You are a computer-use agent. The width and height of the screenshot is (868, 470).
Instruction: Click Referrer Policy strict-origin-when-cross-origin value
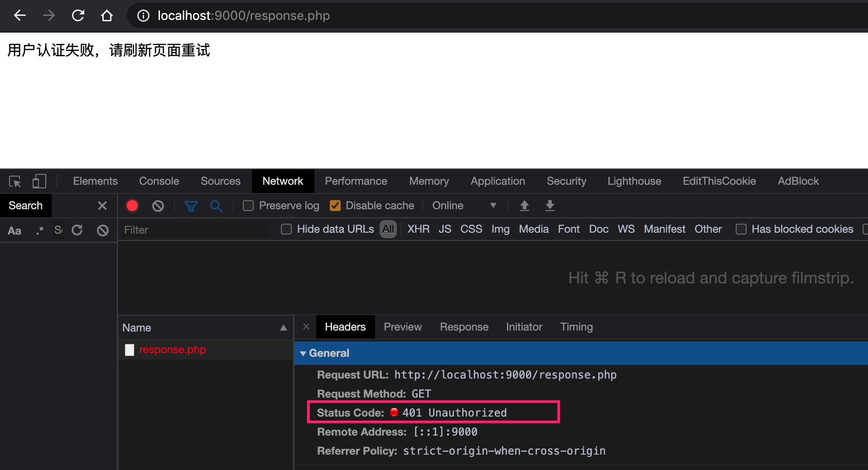(x=504, y=451)
